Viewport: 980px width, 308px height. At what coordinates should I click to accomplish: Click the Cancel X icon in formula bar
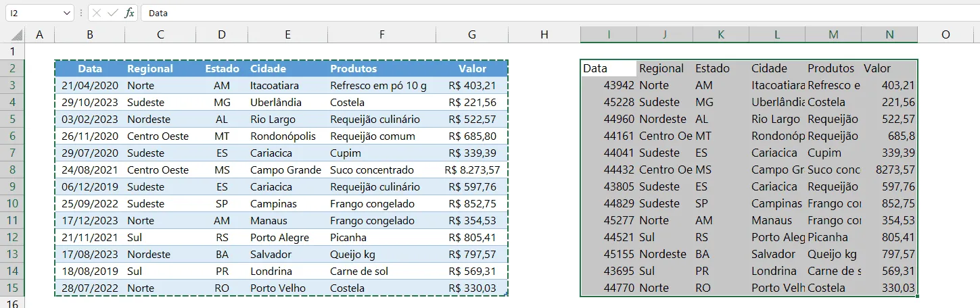click(x=97, y=13)
